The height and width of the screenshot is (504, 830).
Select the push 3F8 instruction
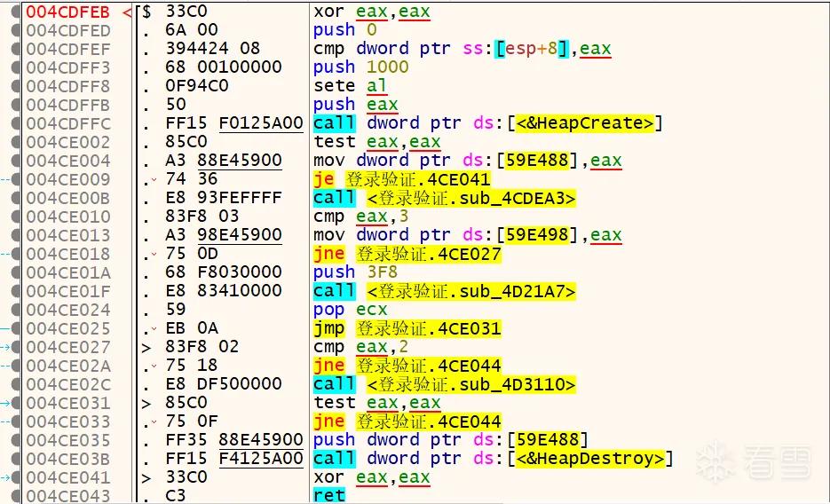tap(355, 272)
